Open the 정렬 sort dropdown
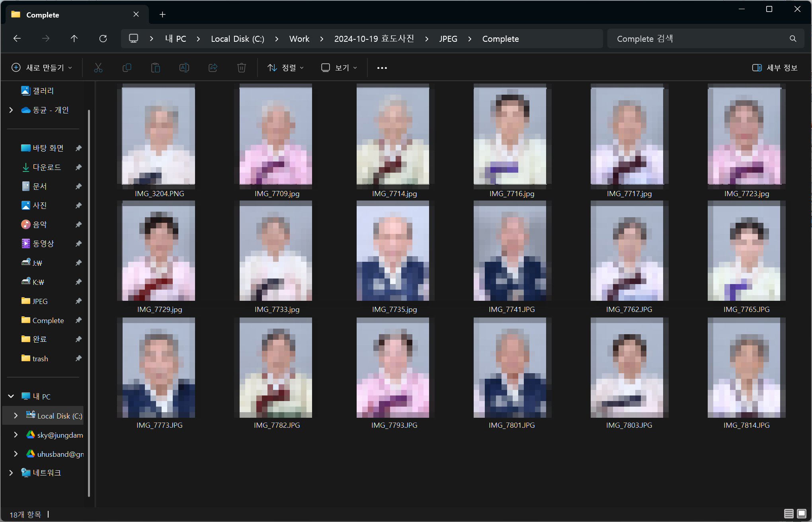Image resolution: width=812 pixels, height=522 pixels. coord(285,68)
